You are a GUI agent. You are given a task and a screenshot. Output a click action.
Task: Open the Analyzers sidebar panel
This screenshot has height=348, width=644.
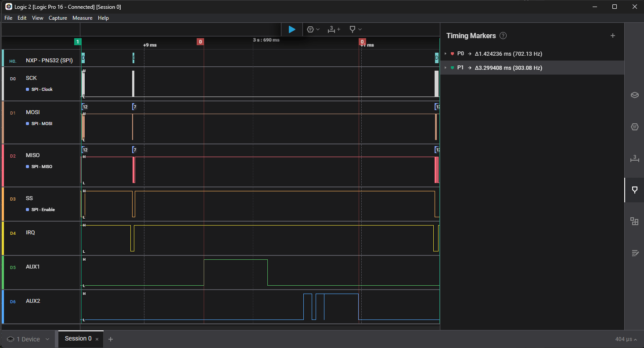pos(634,127)
